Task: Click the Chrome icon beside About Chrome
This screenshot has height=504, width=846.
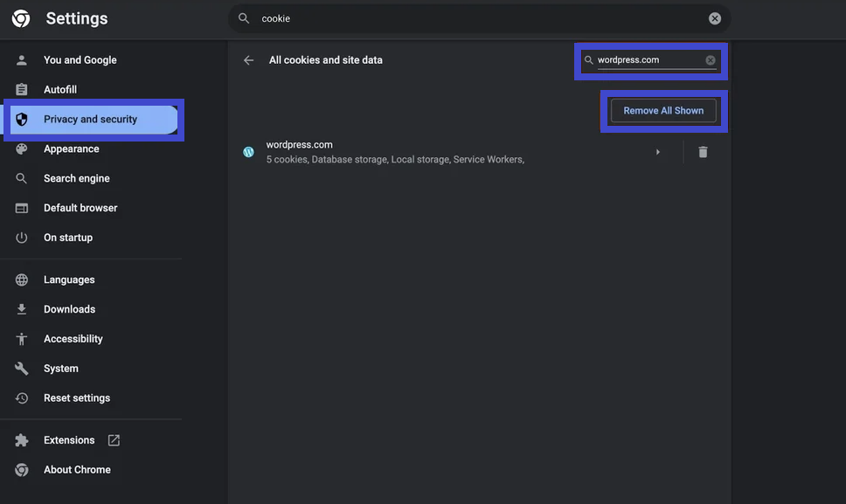Action: (22, 470)
